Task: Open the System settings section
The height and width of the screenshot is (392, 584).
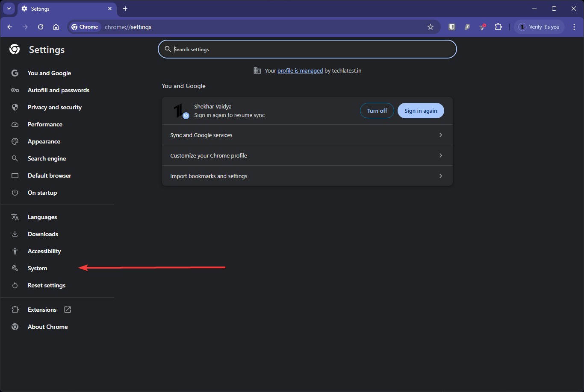Action: click(x=37, y=268)
